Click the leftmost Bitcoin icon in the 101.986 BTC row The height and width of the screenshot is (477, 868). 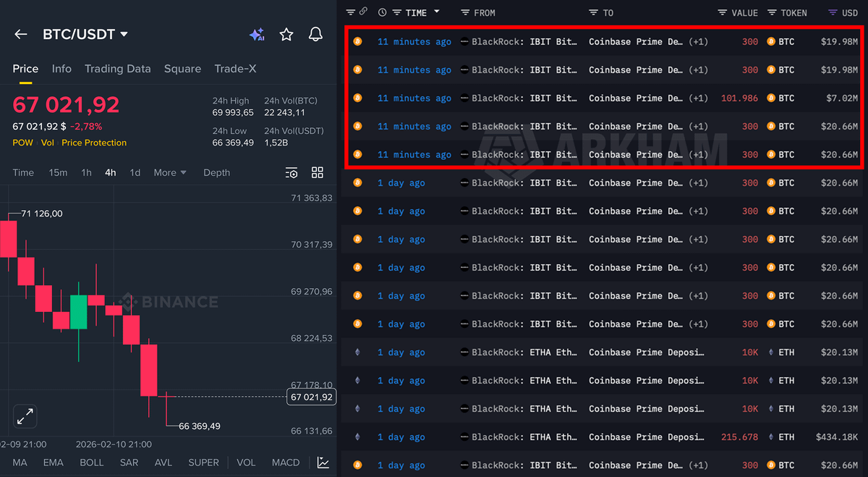click(357, 98)
